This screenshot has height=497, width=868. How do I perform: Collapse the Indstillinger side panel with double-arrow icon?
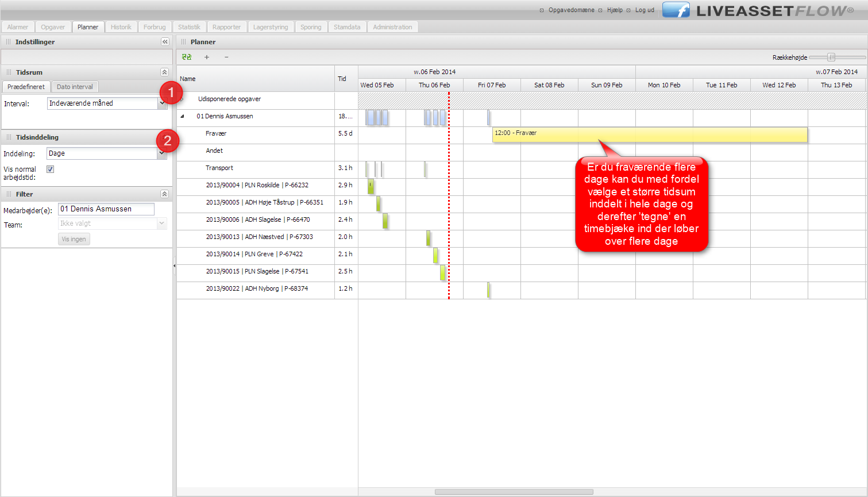165,42
